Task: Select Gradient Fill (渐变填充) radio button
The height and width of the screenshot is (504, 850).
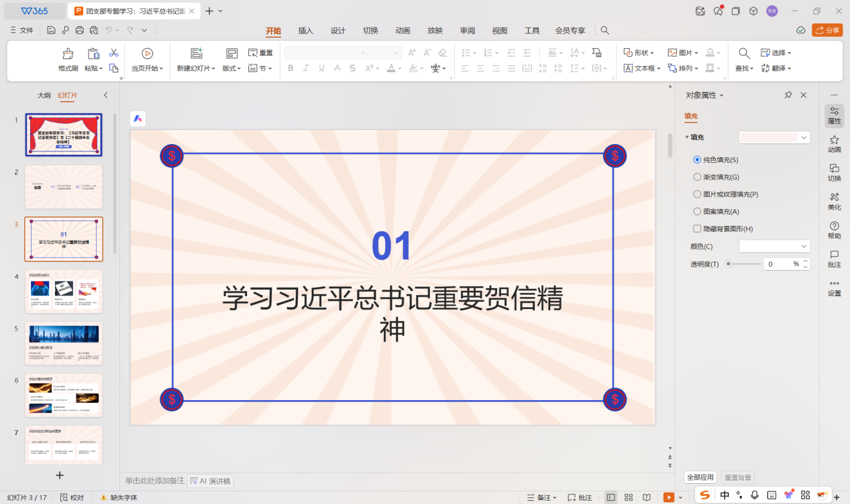Action: 697,177
